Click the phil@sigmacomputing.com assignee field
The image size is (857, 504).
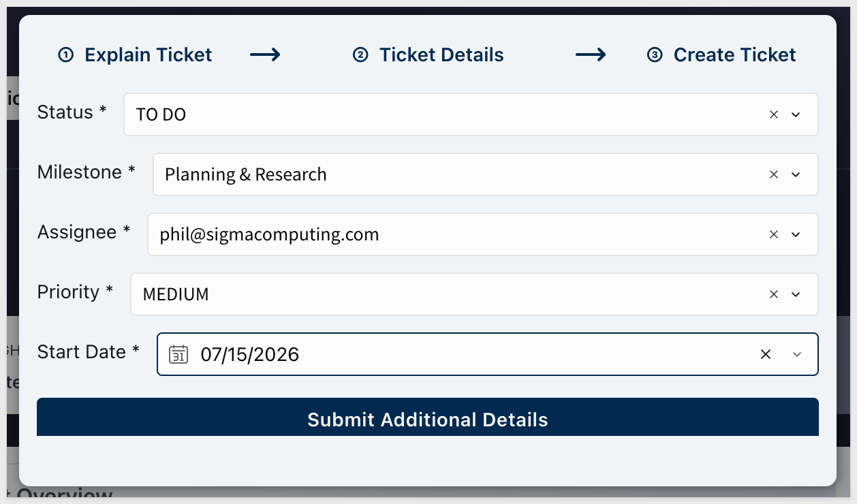pos(483,234)
